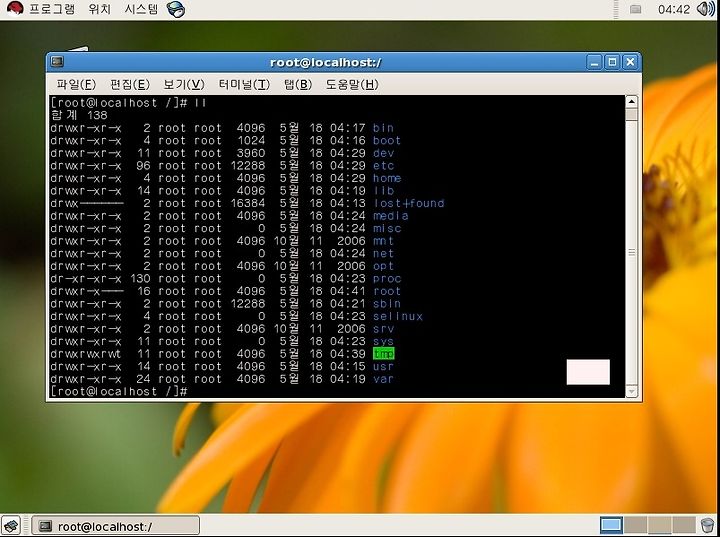Viewport: 720px width, 537px height.
Task: Click the 'dr-xr-xr-x' permissions text
Action: 86,278
